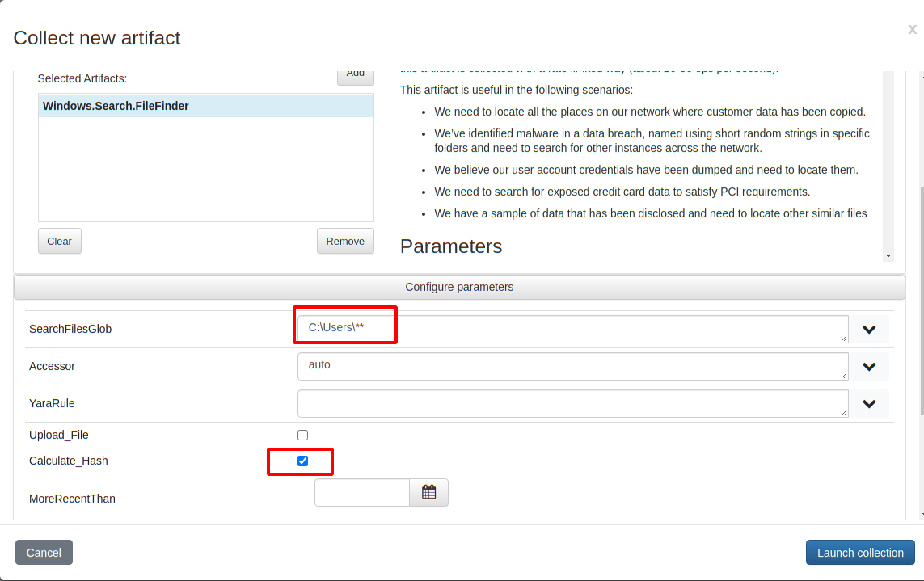Click the Clear button under Selected Artifacts

[60, 241]
